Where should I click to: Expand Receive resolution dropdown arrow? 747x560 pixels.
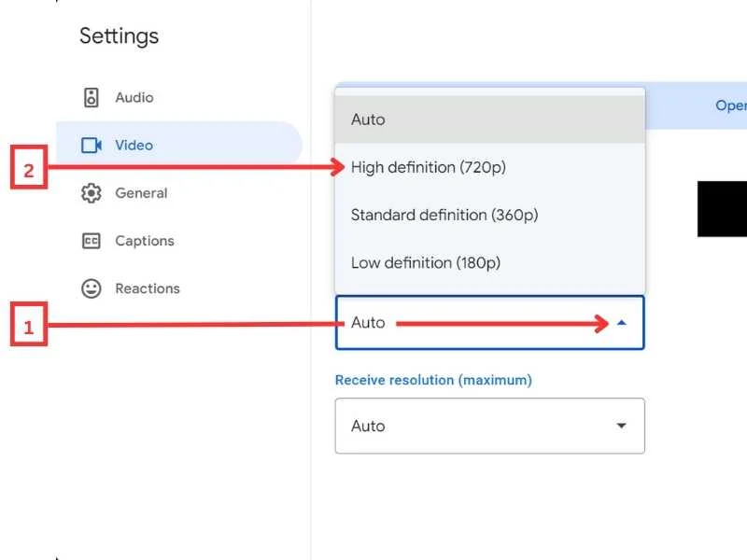coord(621,426)
